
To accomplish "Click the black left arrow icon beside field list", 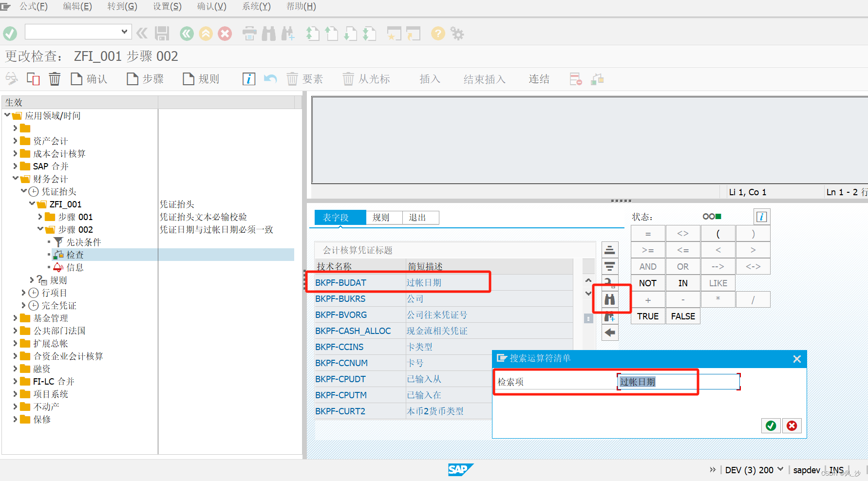I will 610,333.
